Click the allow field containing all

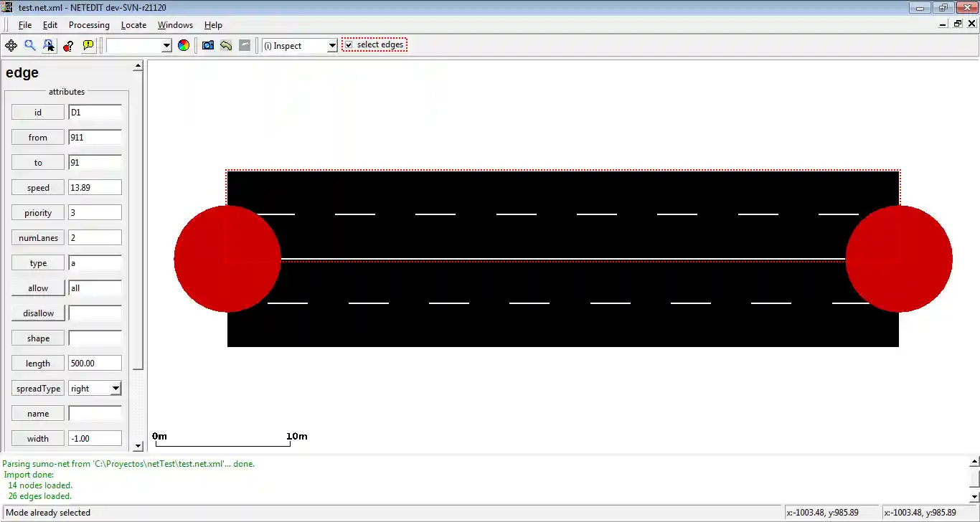(95, 288)
